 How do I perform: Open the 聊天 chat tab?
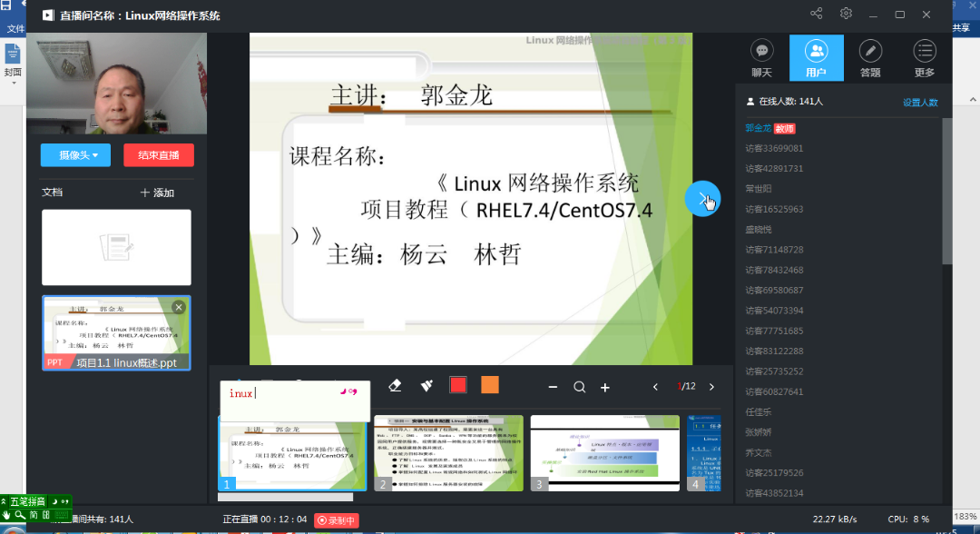761,58
